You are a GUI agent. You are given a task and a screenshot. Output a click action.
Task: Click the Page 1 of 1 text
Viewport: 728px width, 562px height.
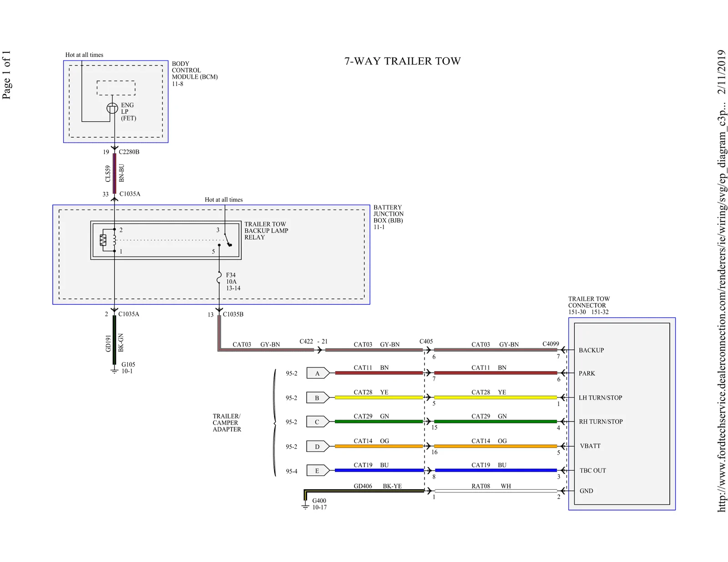coord(6,75)
